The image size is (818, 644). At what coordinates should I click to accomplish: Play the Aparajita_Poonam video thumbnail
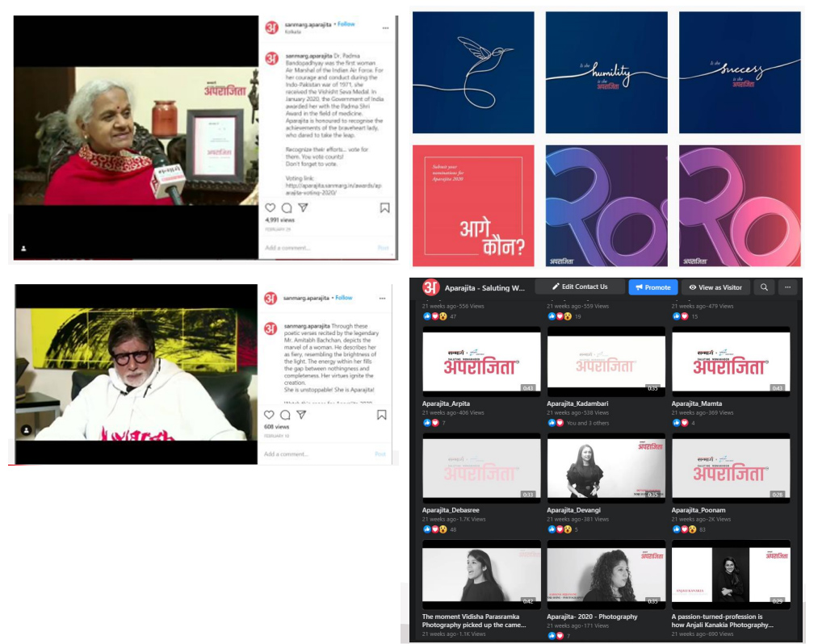coord(731,468)
